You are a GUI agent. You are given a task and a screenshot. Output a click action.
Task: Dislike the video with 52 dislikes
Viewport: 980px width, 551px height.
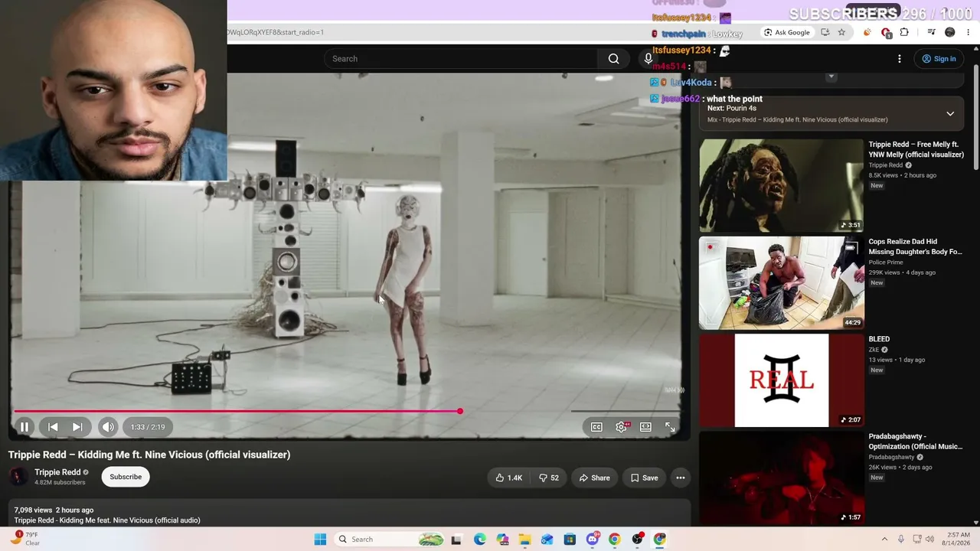tap(549, 478)
